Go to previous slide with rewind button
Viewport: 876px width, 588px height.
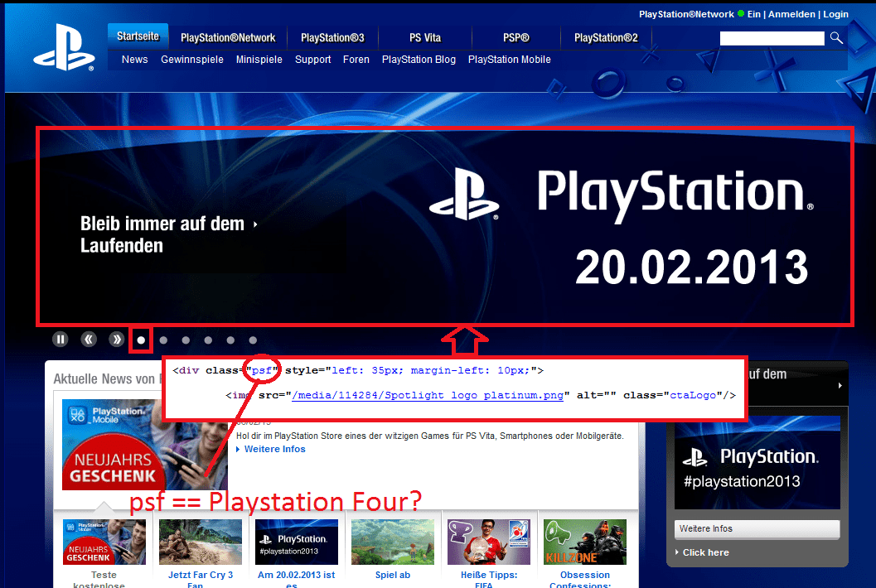coord(89,339)
